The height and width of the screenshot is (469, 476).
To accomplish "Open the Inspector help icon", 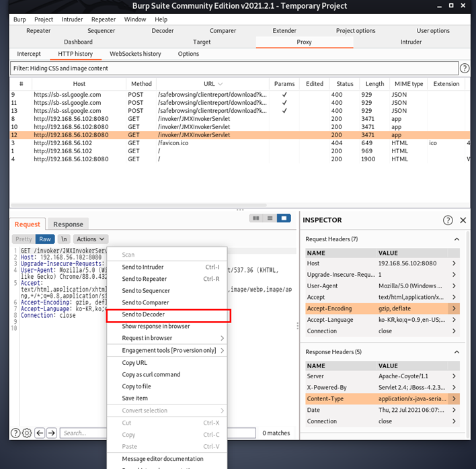I will [x=448, y=220].
